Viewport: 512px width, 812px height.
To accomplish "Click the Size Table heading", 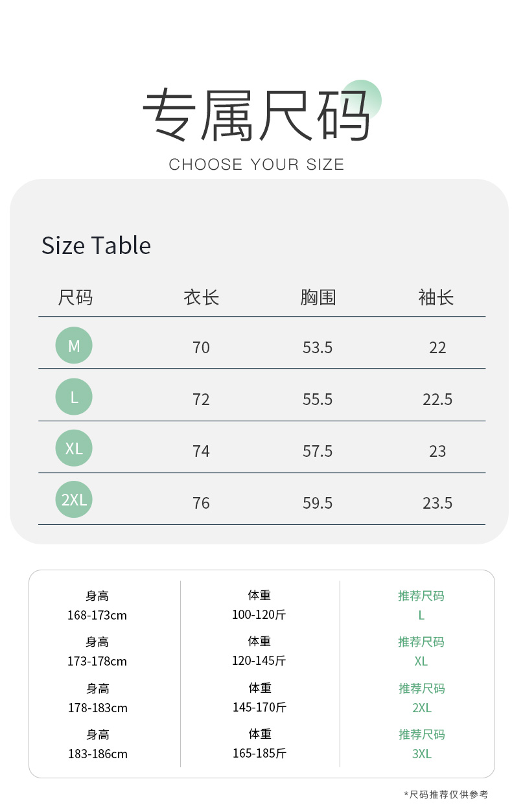I will coord(96,246).
